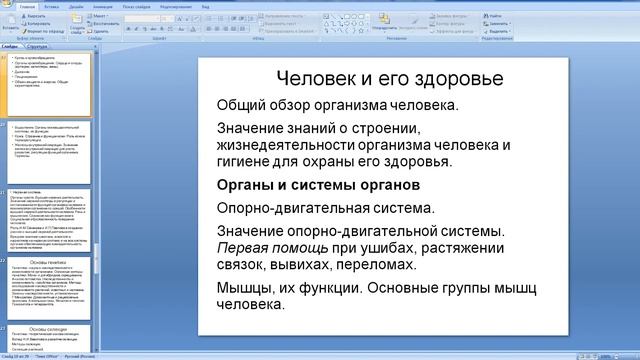Open the Columns dropdown
Screen dimensions: 640x360
(x=243, y=29)
